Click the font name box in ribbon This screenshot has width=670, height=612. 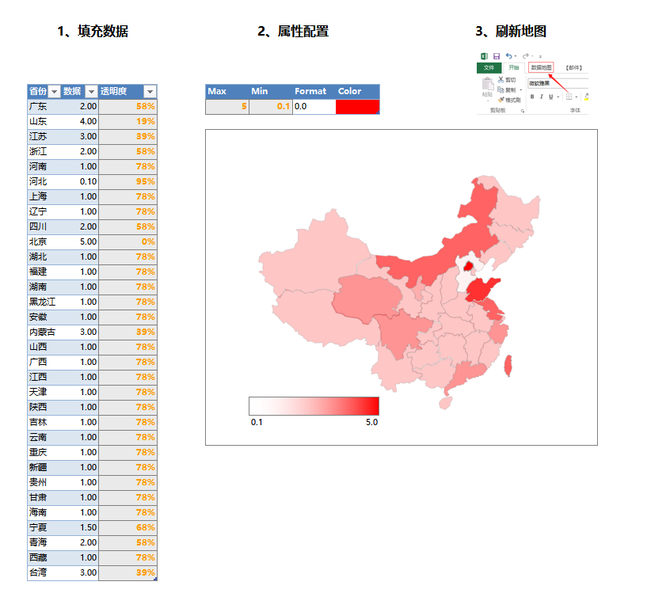point(558,83)
